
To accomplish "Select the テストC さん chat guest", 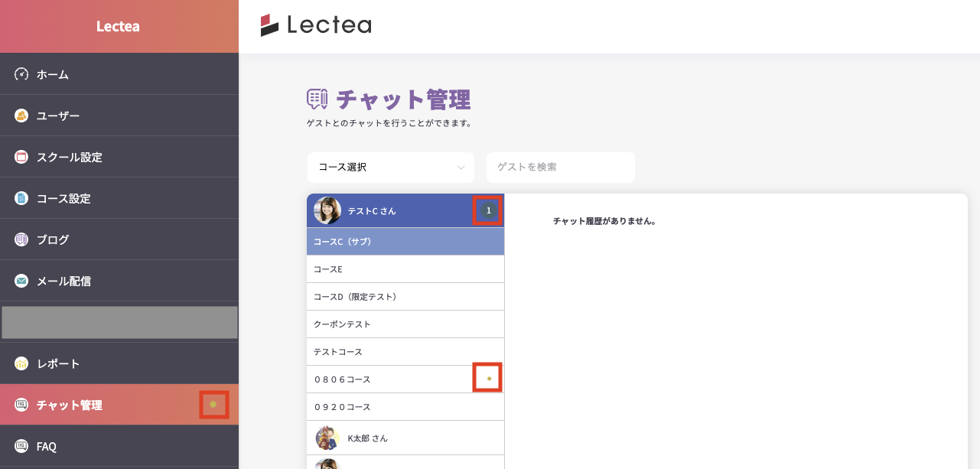I will click(373, 210).
